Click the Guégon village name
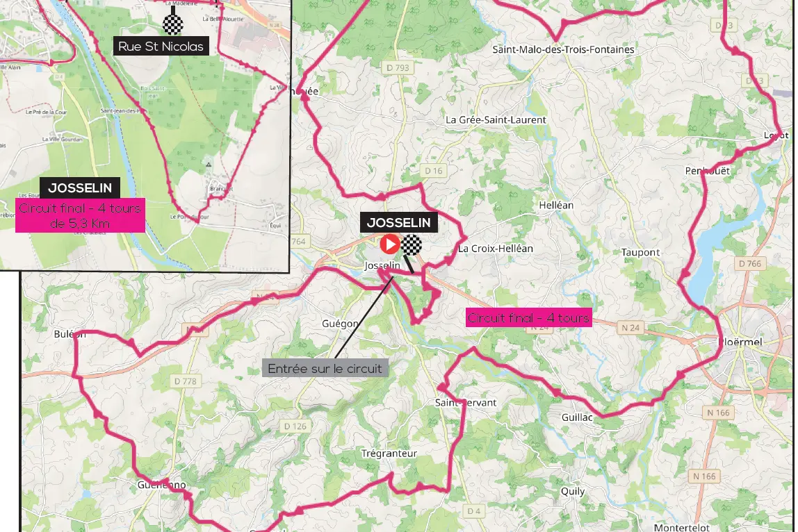 pos(340,324)
